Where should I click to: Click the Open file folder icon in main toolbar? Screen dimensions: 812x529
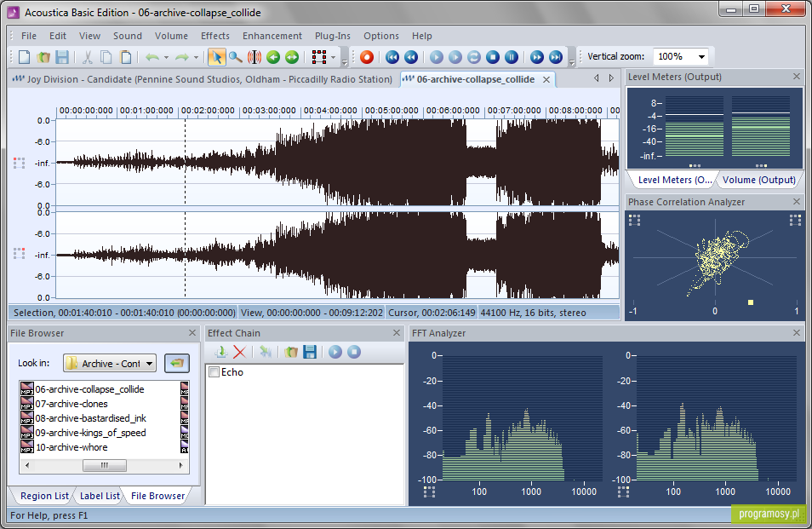point(43,56)
